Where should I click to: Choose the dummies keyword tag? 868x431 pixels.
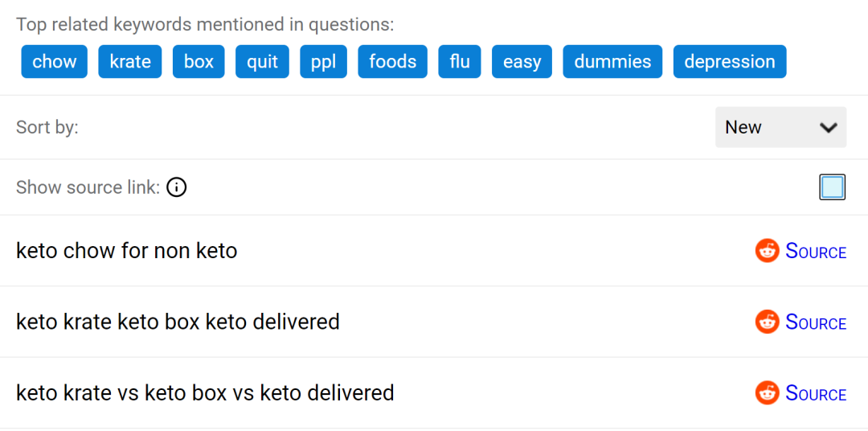(612, 62)
